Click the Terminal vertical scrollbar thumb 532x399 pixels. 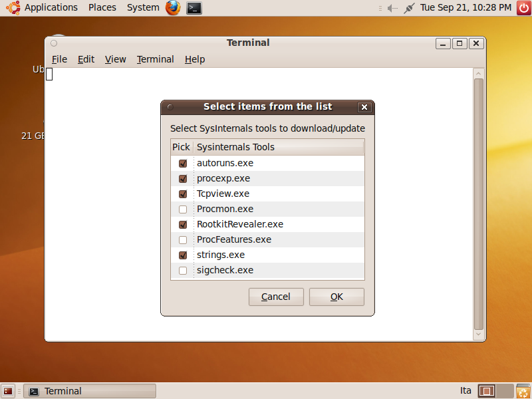pyautogui.click(x=478, y=204)
